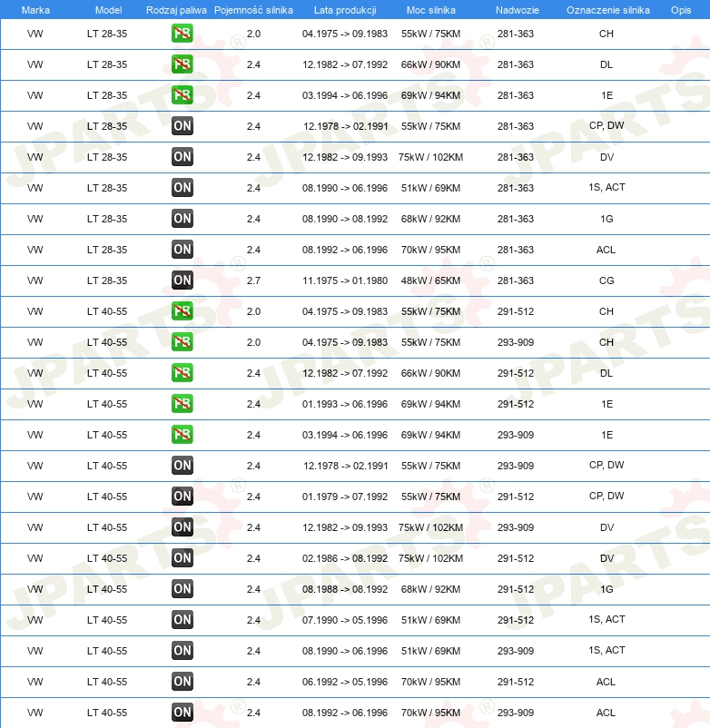
Task: Click the PB icon in the 01.1993 -> 06.1996 row
Action: pos(182,404)
